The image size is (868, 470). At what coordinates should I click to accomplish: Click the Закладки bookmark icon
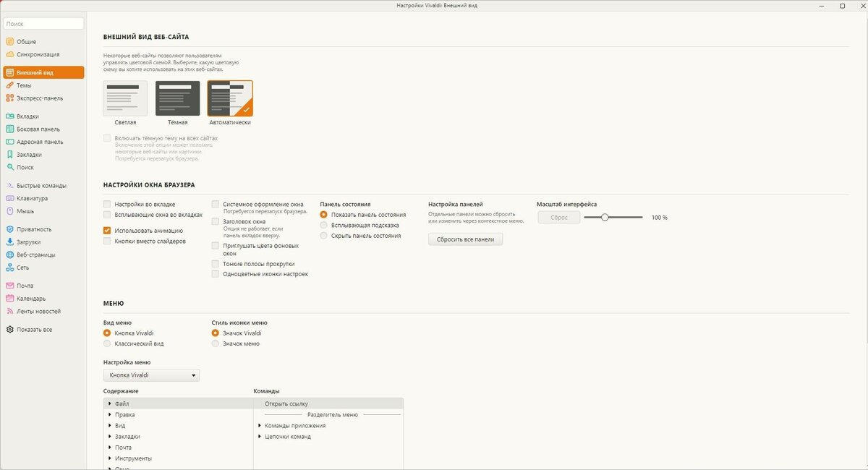click(9, 155)
